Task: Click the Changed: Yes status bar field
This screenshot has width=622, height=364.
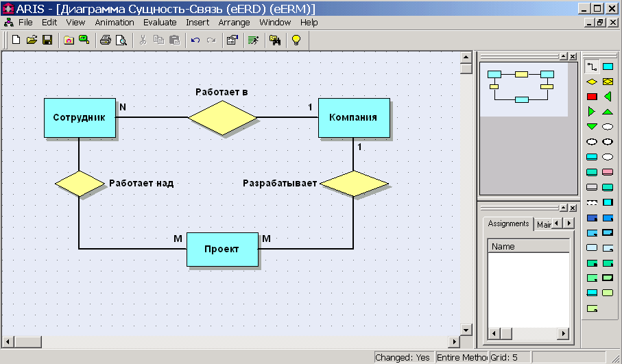Action: pyautogui.click(x=404, y=357)
